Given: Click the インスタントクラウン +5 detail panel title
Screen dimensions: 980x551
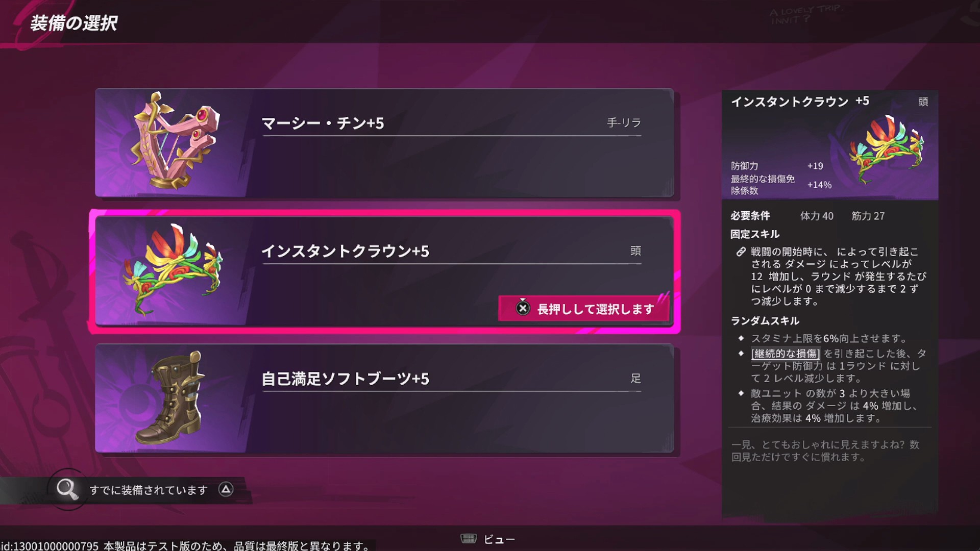Looking at the screenshot, I should coord(799,102).
